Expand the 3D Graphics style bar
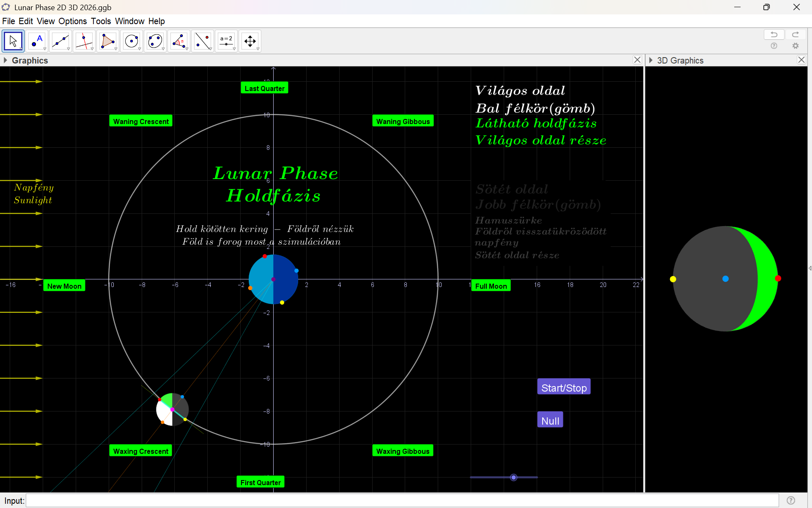Screen dimensions: 812x508 coord(651,61)
